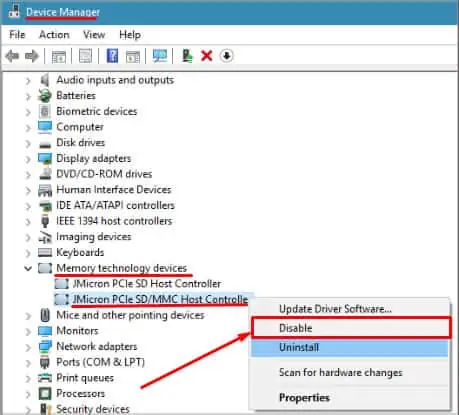459x415 pixels.
Task: Click the Keyboards icon
Action: pyautogui.click(x=45, y=252)
